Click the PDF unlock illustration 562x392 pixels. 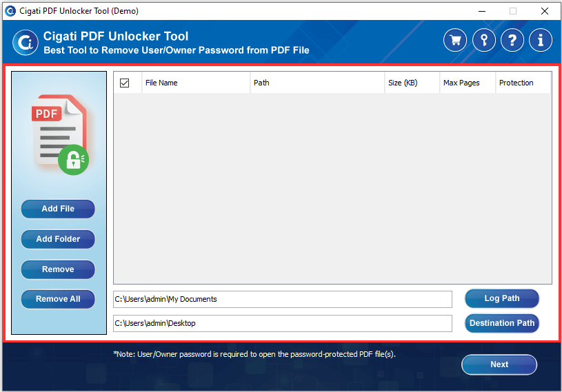[x=60, y=134]
